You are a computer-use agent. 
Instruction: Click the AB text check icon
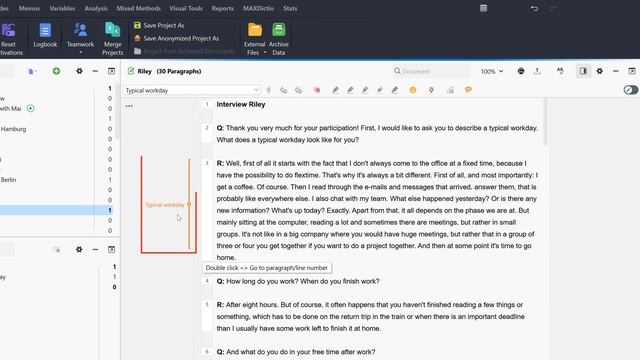click(560, 71)
